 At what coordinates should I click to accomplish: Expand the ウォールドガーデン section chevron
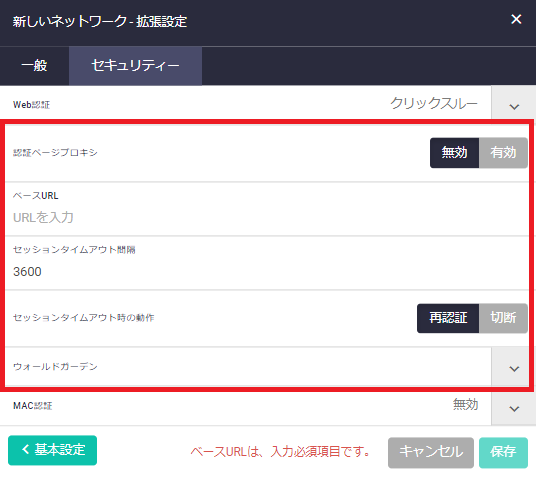tap(514, 369)
